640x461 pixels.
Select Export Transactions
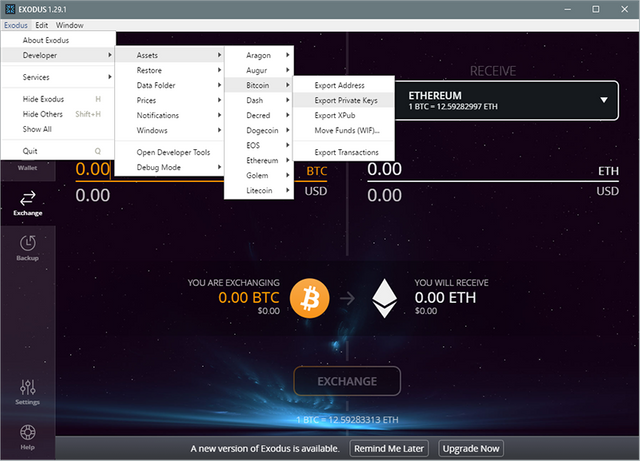click(x=343, y=152)
